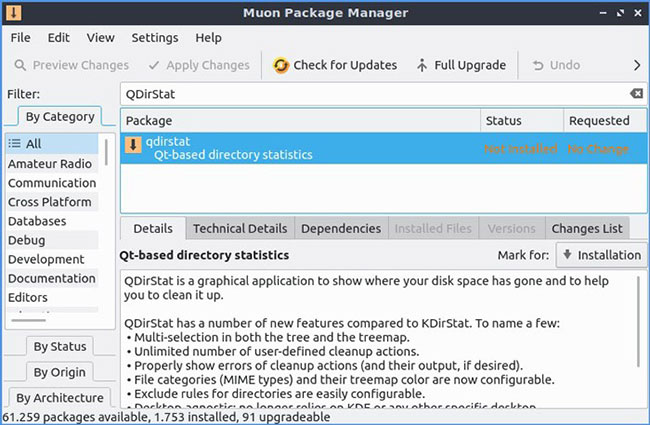Click the QDirStat search input field

[x=370, y=93]
